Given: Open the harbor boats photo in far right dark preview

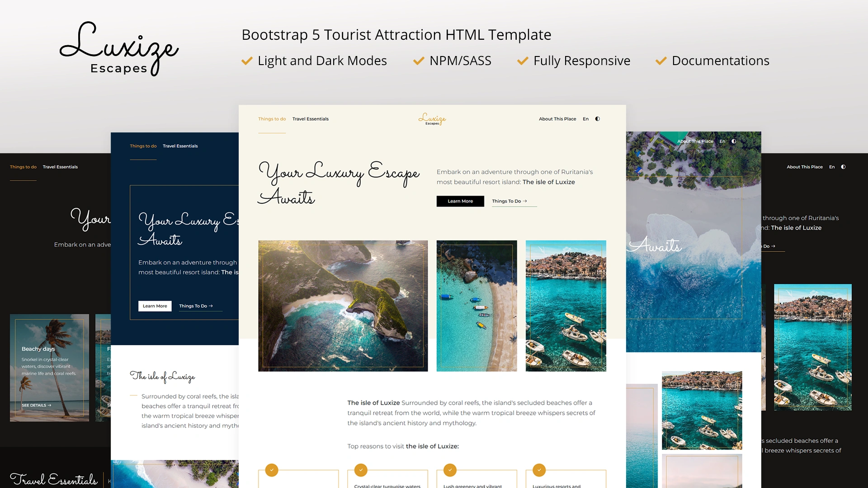Looking at the screenshot, I should click(x=813, y=347).
